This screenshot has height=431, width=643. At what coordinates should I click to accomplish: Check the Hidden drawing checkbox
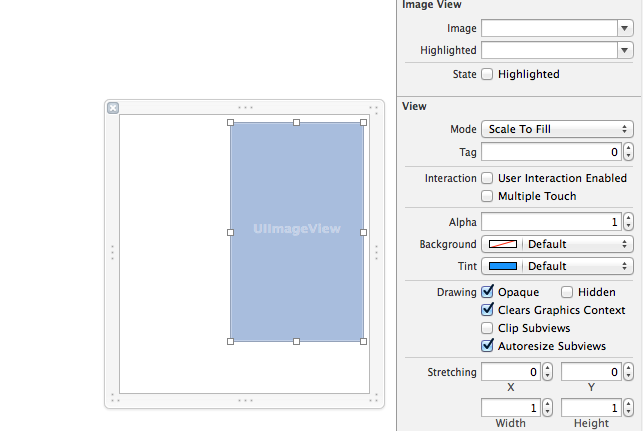[x=567, y=292]
